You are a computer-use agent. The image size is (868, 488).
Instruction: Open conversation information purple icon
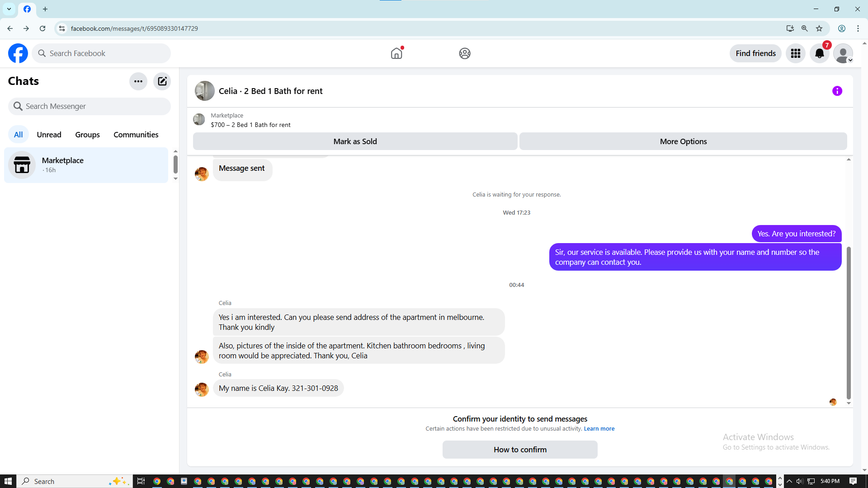click(837, 91)
